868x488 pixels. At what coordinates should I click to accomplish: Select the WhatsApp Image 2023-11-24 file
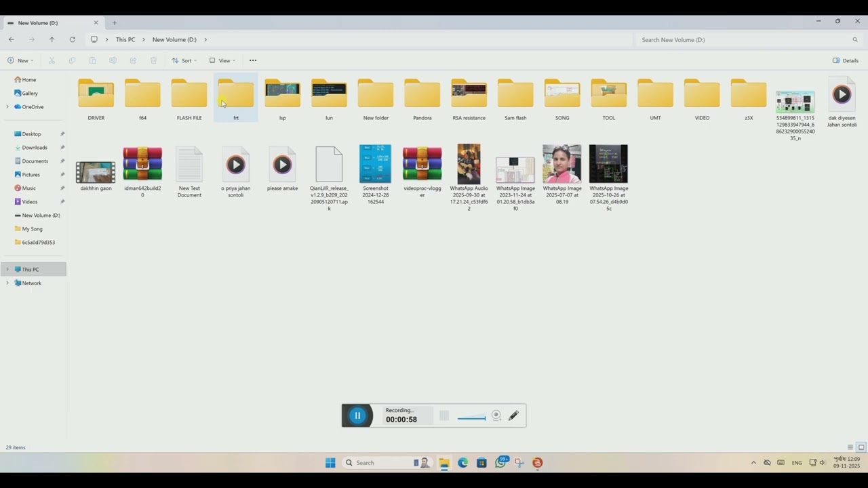[x=515, y=183]
